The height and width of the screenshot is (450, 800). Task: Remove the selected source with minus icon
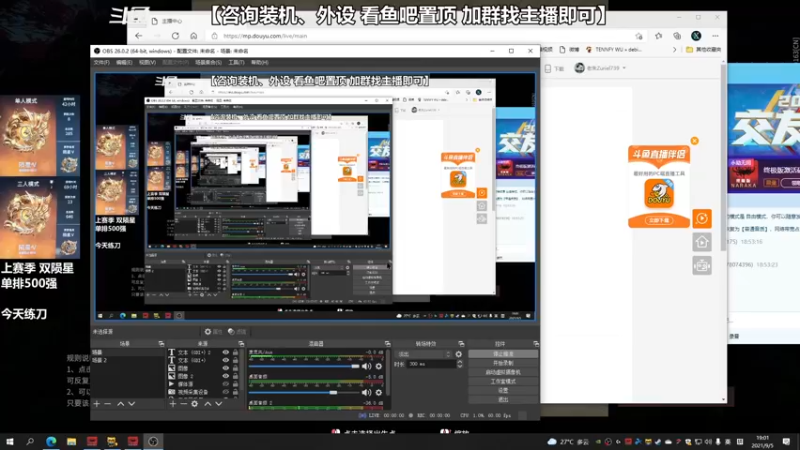(183, 404)
